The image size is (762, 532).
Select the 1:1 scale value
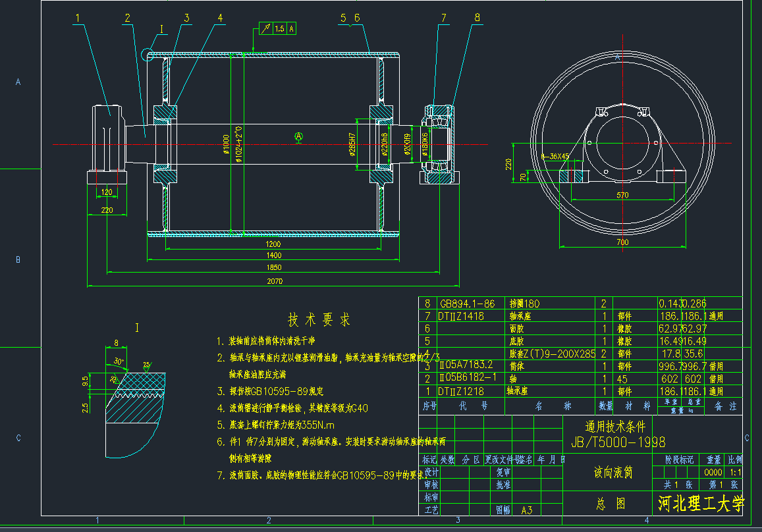pos(735,472)
